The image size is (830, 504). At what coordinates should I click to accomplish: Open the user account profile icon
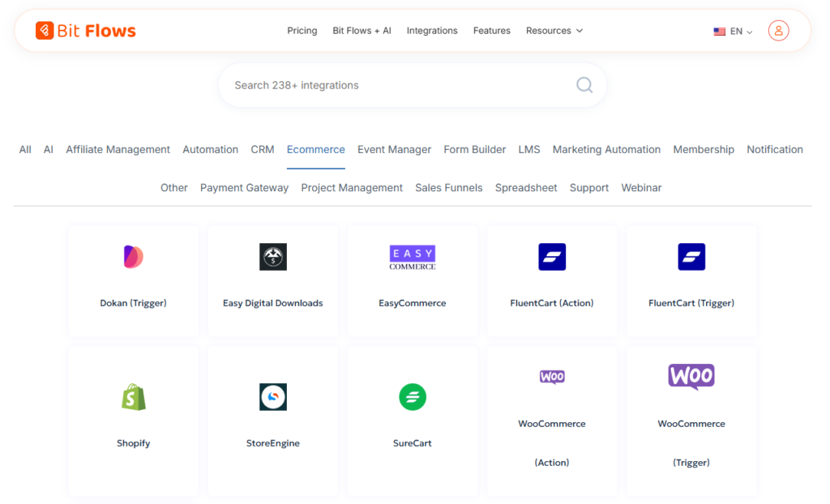click(x=778, y=31)
